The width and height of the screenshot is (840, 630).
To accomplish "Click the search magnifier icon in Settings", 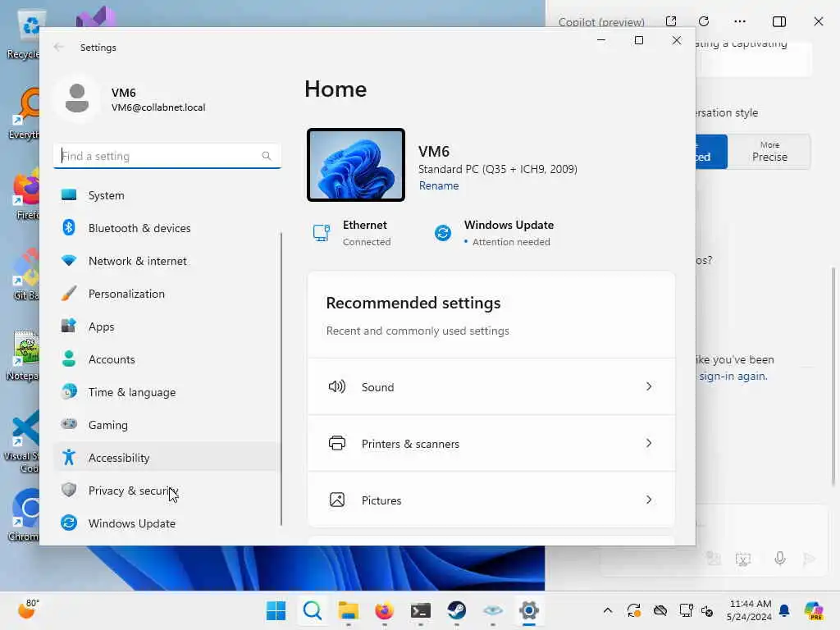I will [267, 156].
